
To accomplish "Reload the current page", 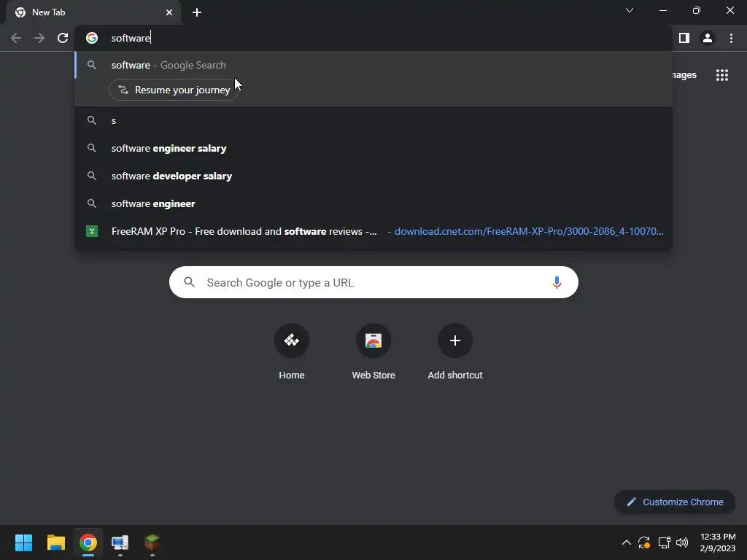I will tap(63, 38).
